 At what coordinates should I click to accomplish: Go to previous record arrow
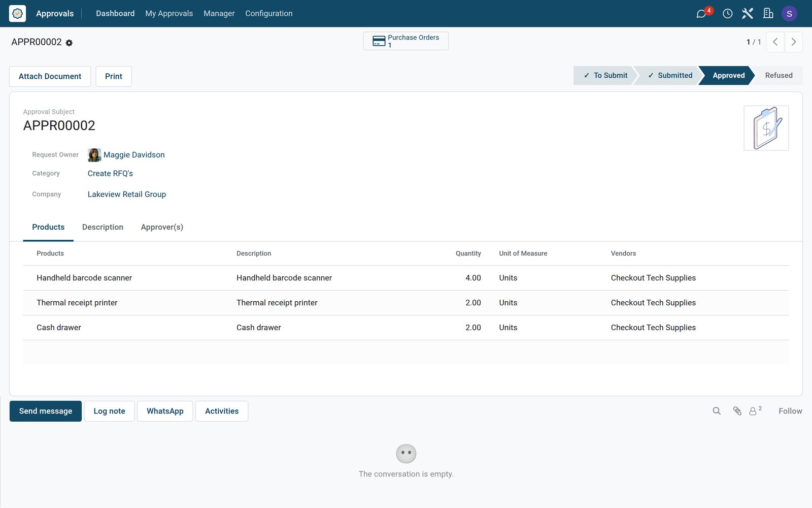775,42
